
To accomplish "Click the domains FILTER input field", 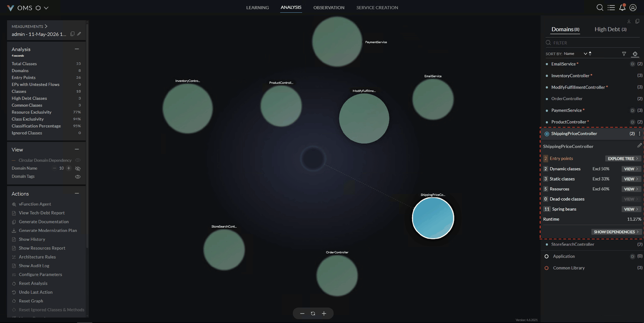I will click(x=592, y=43).
